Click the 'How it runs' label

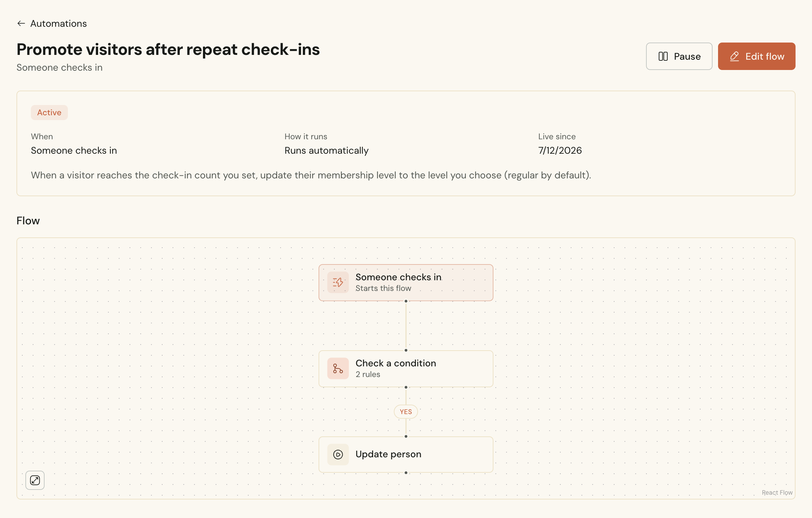pyautogui.click(x=306, y=137)
